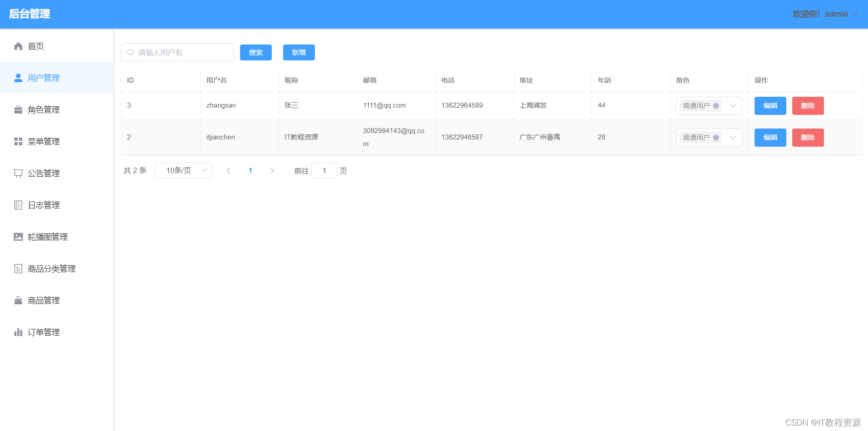
Task: Open the role dropdown for user zhangsan
Action: coord(732,105)
